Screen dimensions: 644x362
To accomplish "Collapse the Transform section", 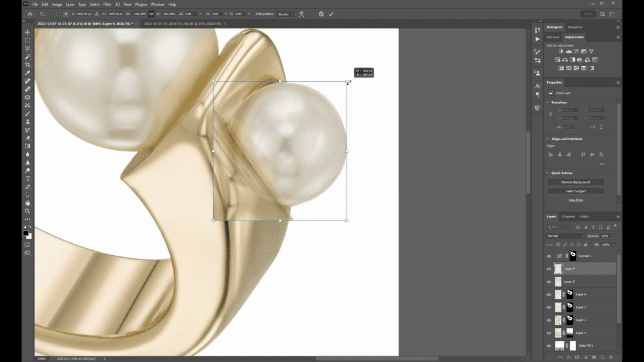I will tap(548, 102).
